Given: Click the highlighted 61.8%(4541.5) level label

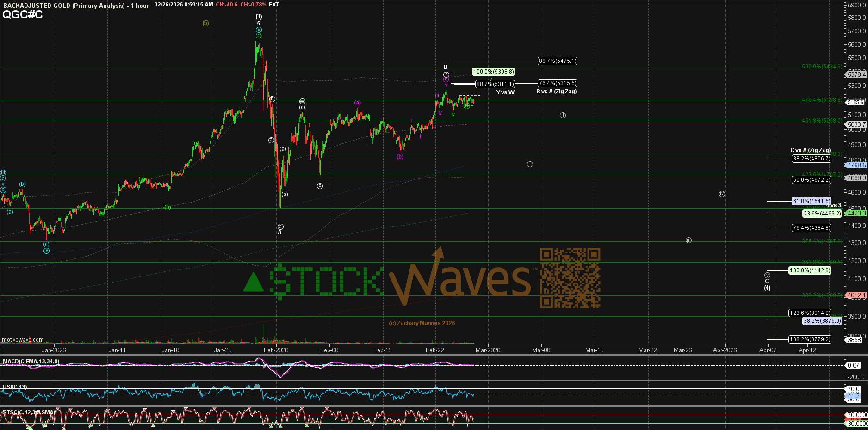Looking at the screenshot, I should click(x=811, y=201).
